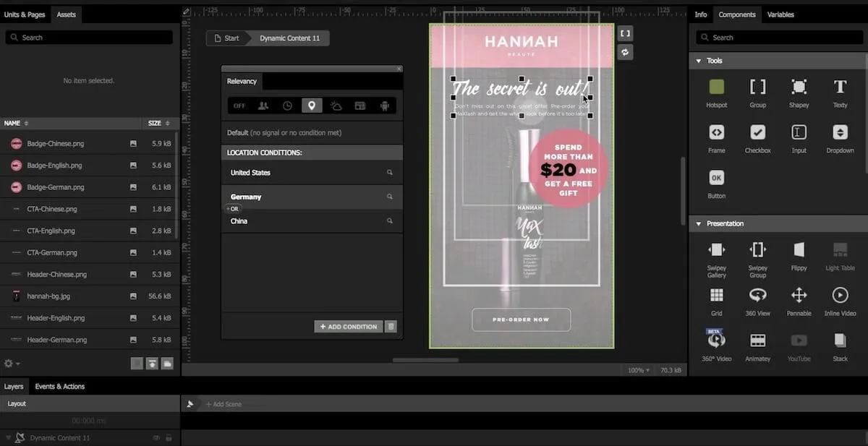Image resolution: width=868 pixels, height=446 pixels.
Task: Open the Events & Actions tab
Action: [x=60, y=387]
